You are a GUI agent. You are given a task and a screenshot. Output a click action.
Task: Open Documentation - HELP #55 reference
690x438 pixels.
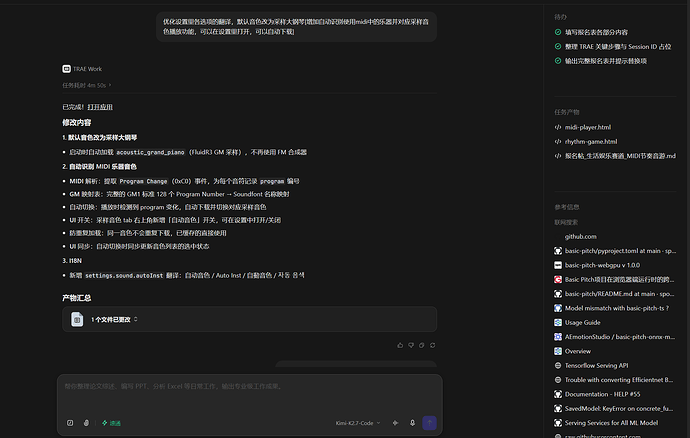[602, 394]
